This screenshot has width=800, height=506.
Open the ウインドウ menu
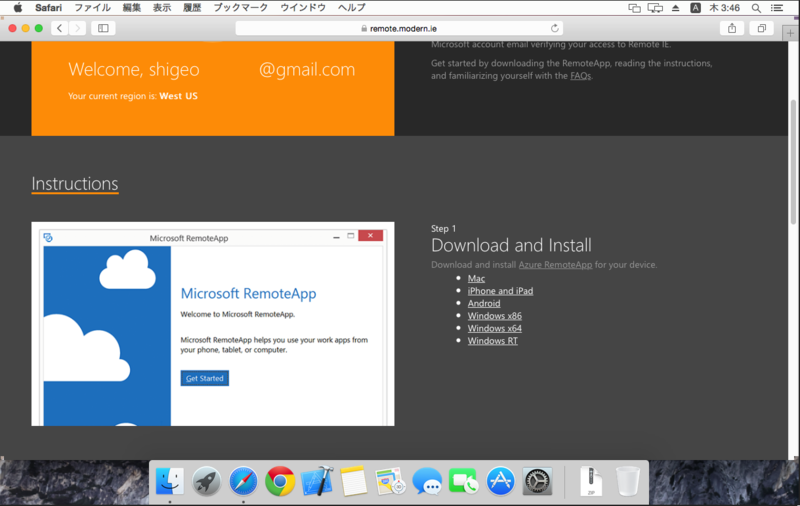(303, 8)
